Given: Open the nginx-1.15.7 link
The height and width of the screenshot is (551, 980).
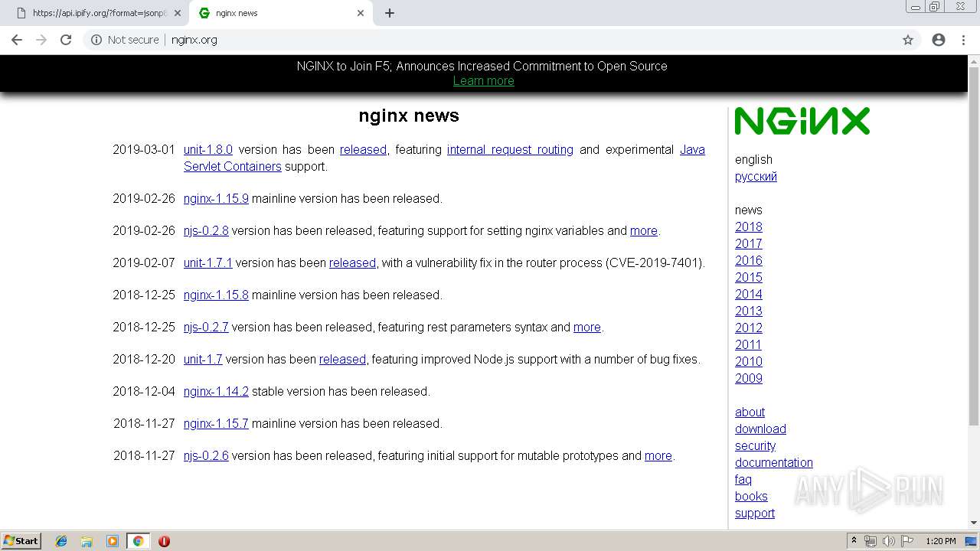Looking at the screenshot, I should (216, 424).
